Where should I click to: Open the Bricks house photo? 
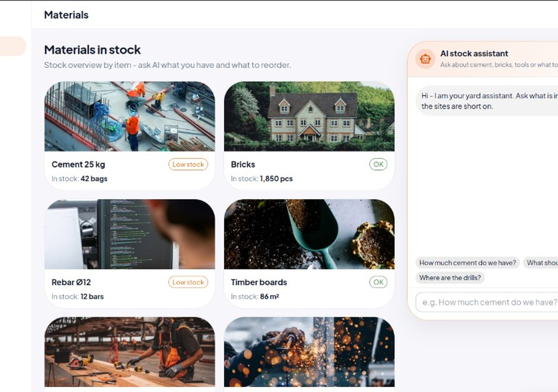coord(309,116)
